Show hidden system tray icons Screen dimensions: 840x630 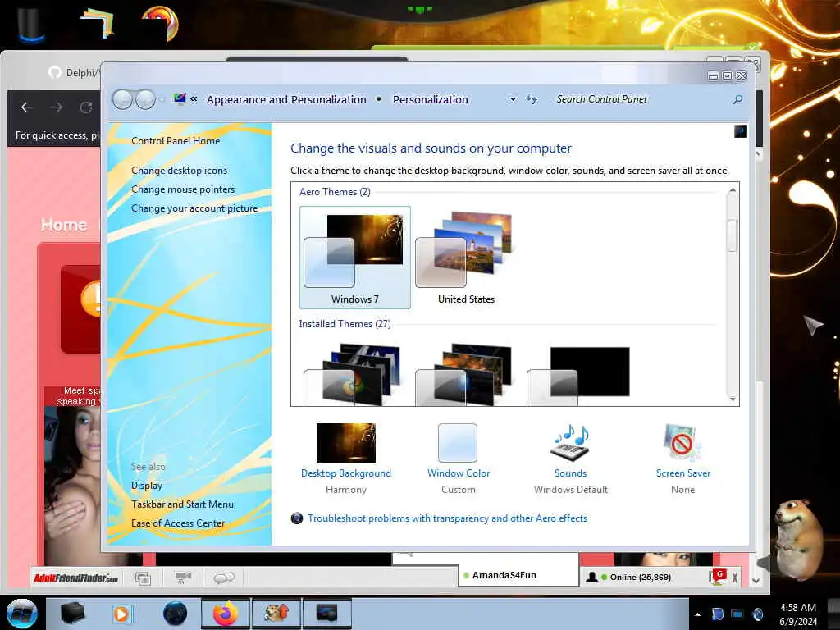point(697,614)
